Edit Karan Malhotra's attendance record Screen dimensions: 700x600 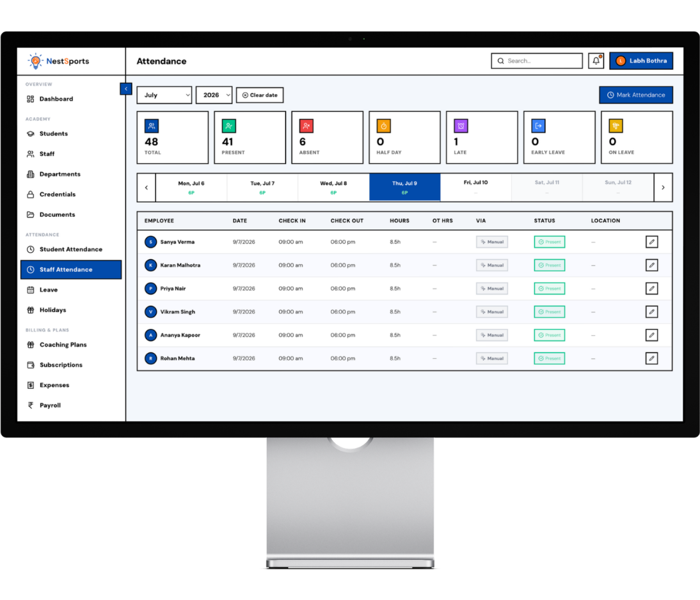(x=651, y=265)
